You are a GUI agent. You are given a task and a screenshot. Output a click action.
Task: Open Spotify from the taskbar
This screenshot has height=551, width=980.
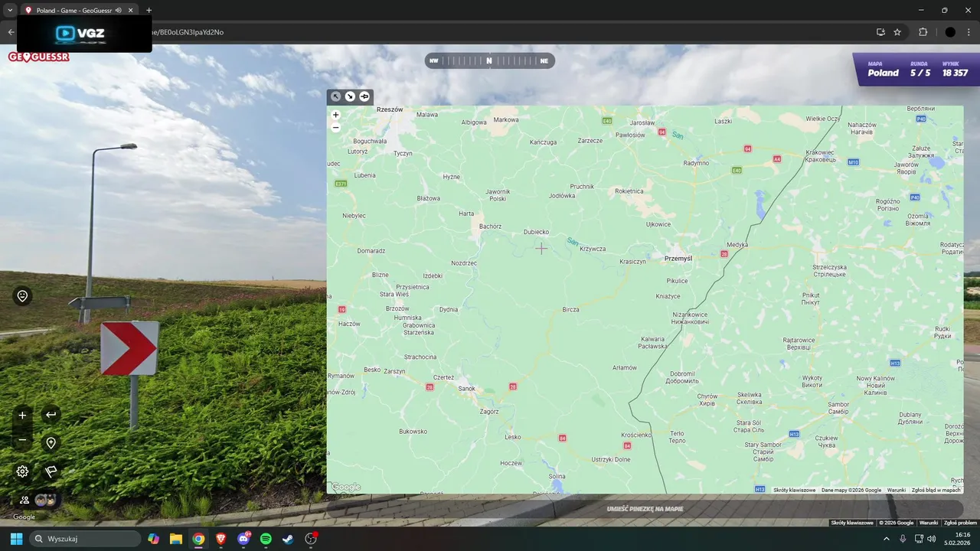tap(266, 539)
